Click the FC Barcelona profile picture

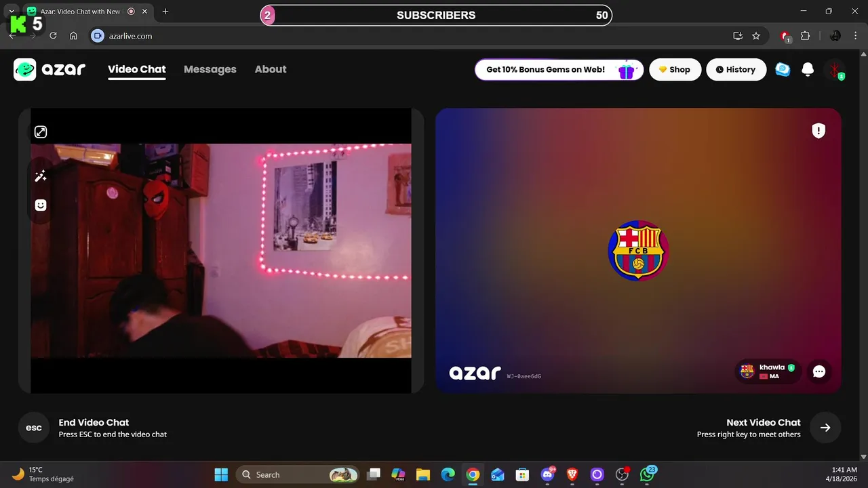click(638, 250)
